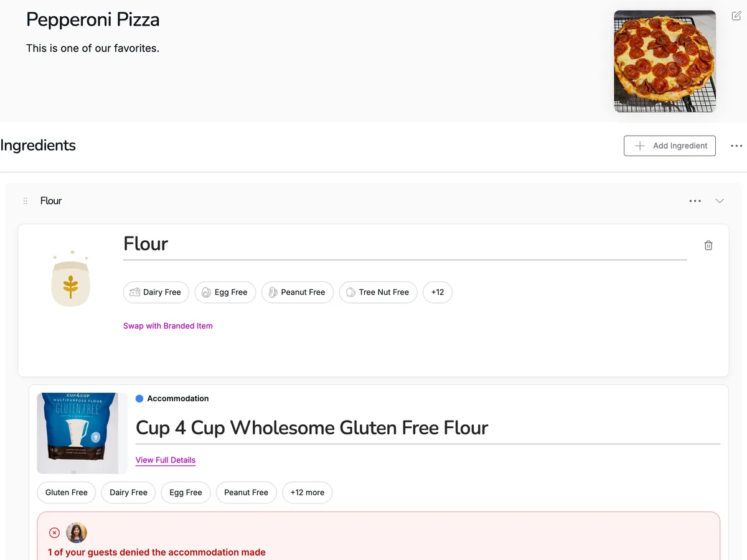This screenshot has width=747, height=560.
Task: Click the Ingredients section heading
Action: [38, 146]
